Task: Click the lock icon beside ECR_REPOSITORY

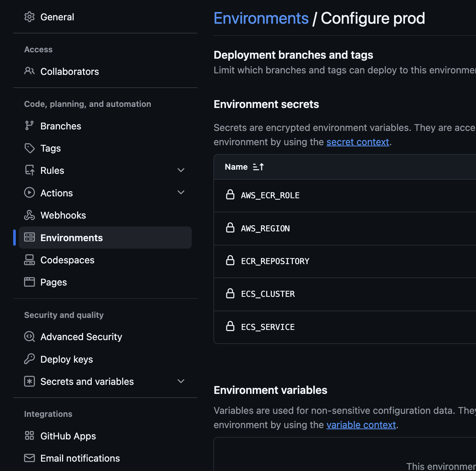Action: pos(230,260)
